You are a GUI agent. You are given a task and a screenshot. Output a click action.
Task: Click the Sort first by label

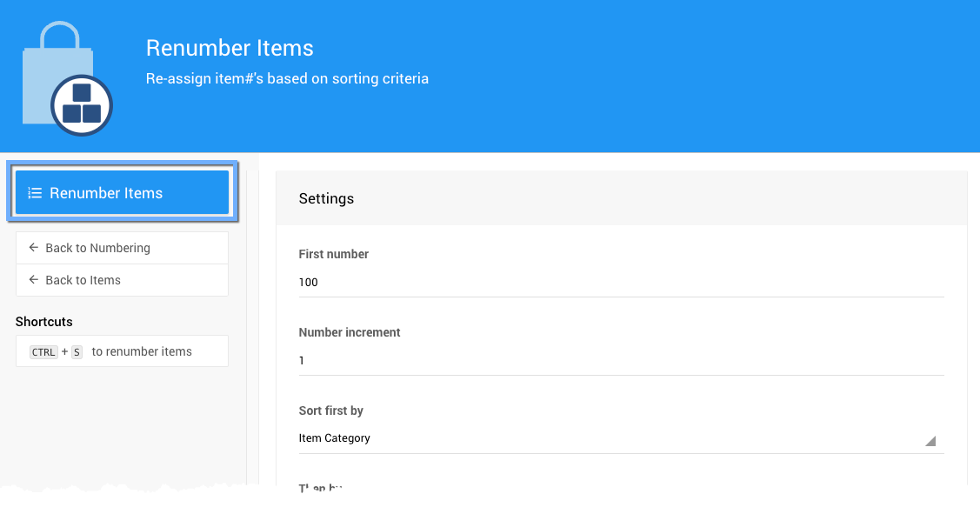pyautogui.click(x=331, y=411)
